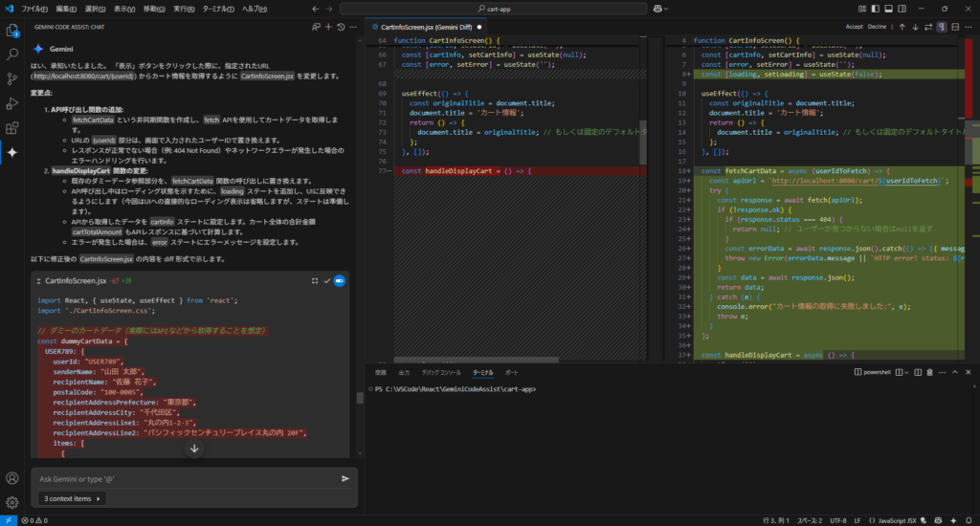Open the 編集 menu

(66, 9)
